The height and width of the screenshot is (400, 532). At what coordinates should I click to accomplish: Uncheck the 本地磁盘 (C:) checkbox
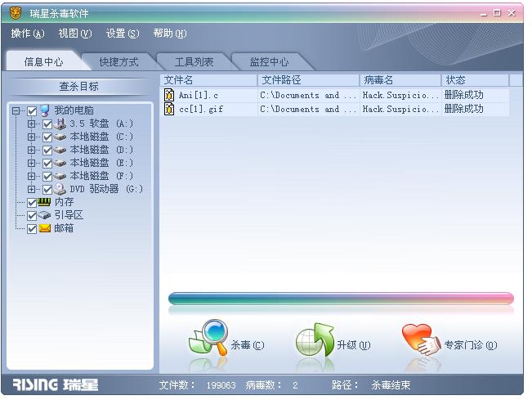47,137
